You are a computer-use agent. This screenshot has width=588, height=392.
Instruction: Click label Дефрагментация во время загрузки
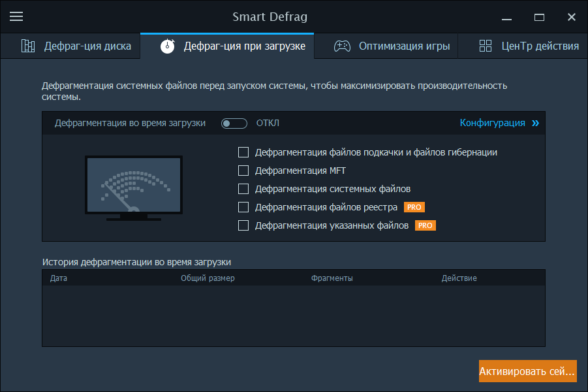pyautogui.click(x=130, y=123)
